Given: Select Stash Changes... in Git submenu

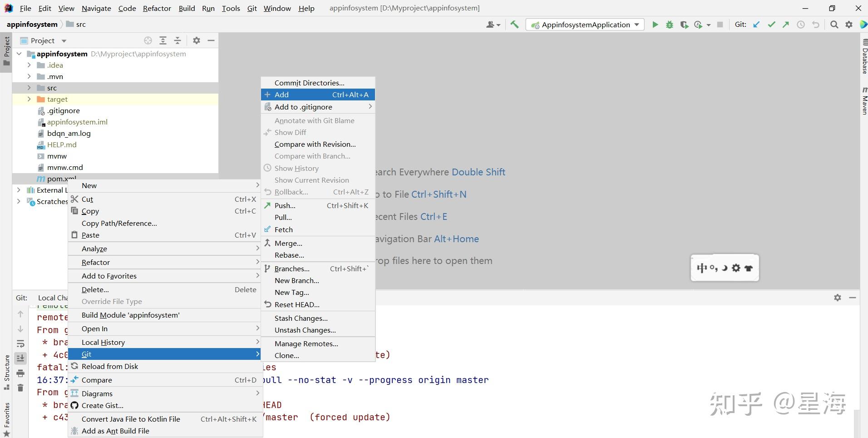Looking at the screenshot, I should (x=318, y=318).
